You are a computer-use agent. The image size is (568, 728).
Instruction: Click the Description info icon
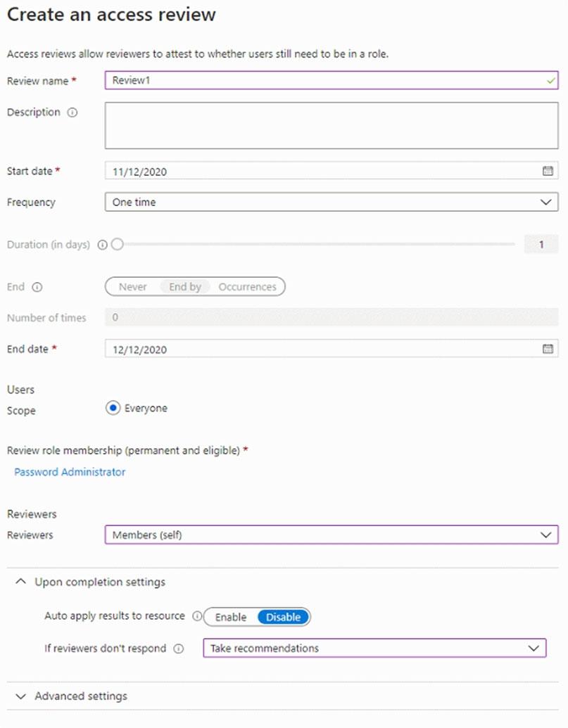[72, 113]
